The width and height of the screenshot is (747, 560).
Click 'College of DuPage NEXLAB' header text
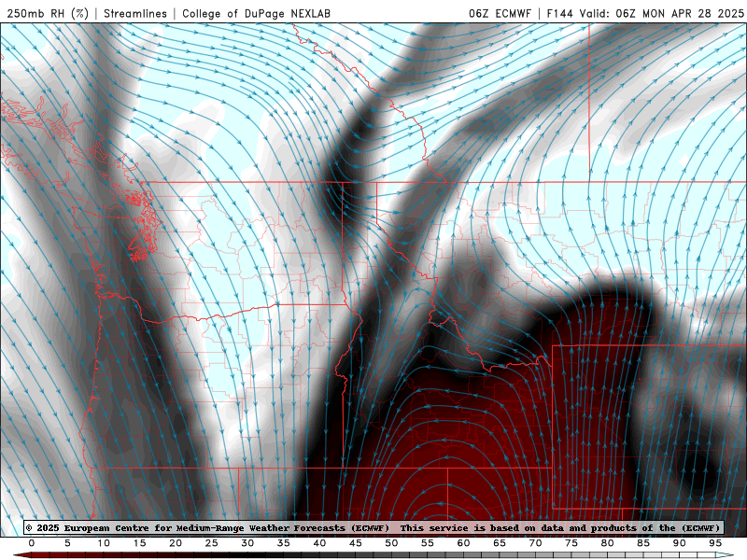pyautogui.click(x=256, y=13)
